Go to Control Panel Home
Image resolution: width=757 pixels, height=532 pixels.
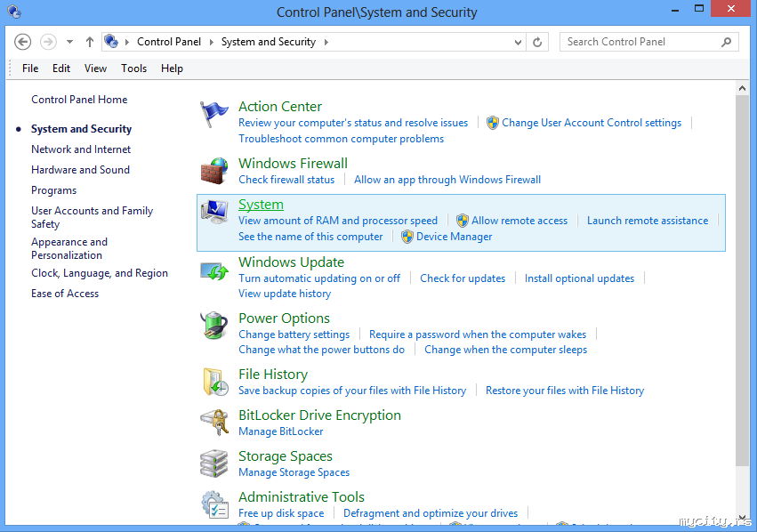coord(79,100)
